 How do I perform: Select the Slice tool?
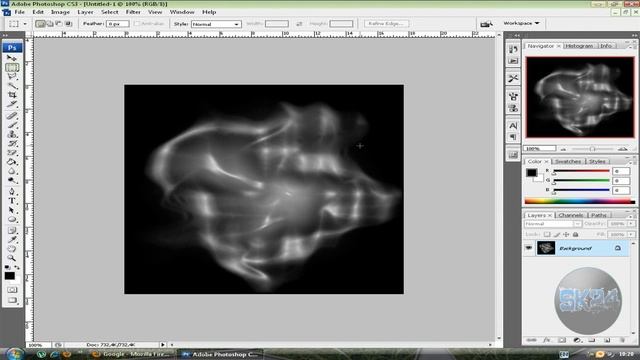tap(12, 104)
